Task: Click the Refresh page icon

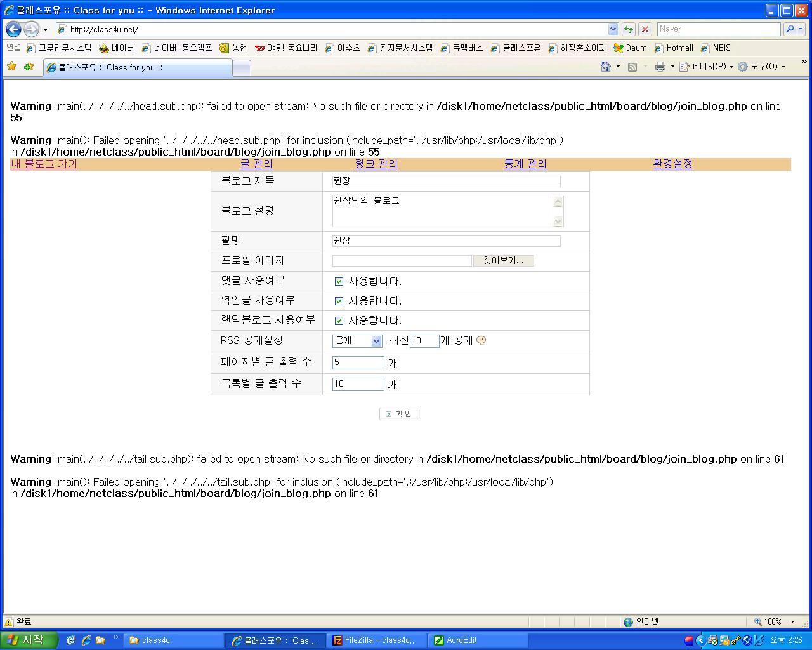Action: click(628, 29)
